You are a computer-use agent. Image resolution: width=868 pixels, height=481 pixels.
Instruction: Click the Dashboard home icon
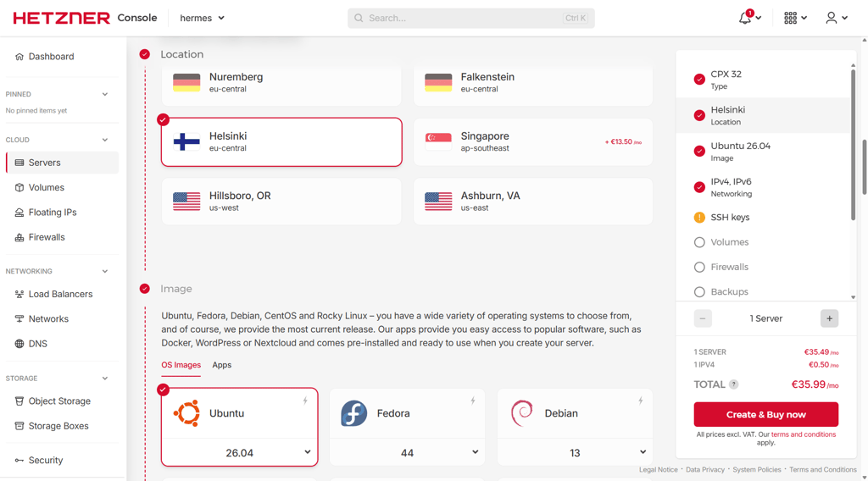pyautogui.click(x=19, y=57)
